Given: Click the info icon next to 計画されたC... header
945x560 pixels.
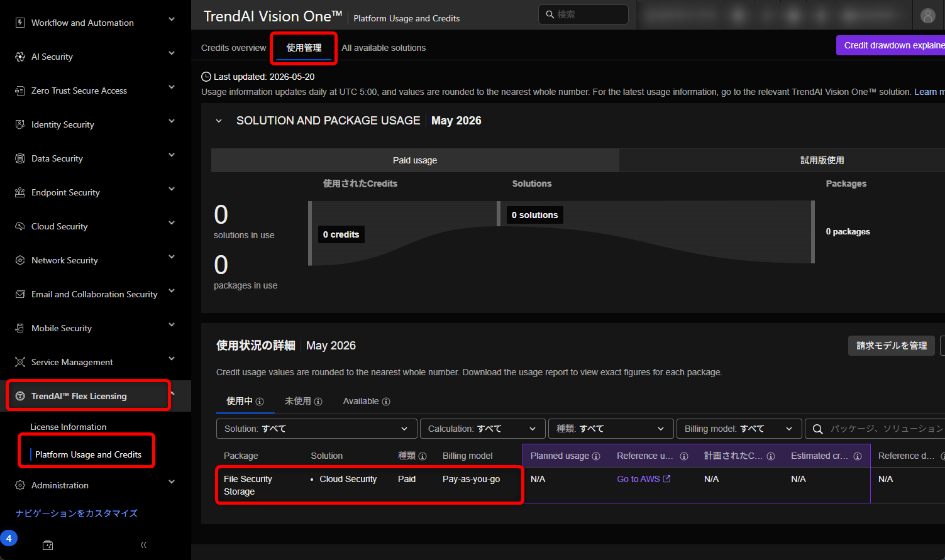Looking at the screenshot, I should [x=771, y=456].
